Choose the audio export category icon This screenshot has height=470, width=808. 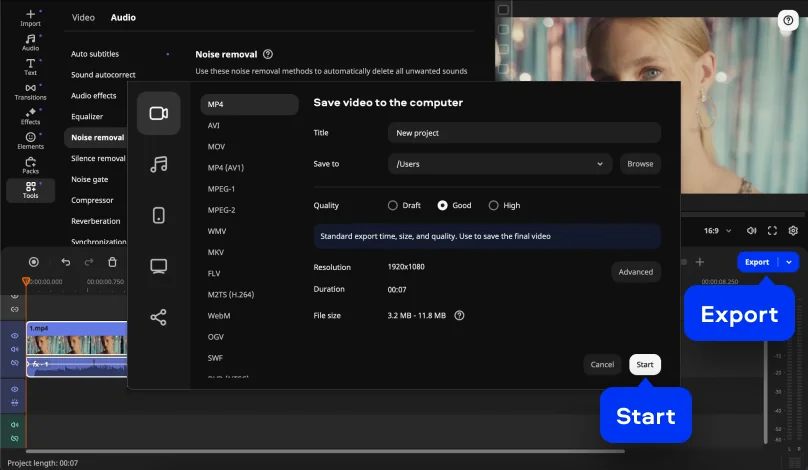tap(158, 164)
